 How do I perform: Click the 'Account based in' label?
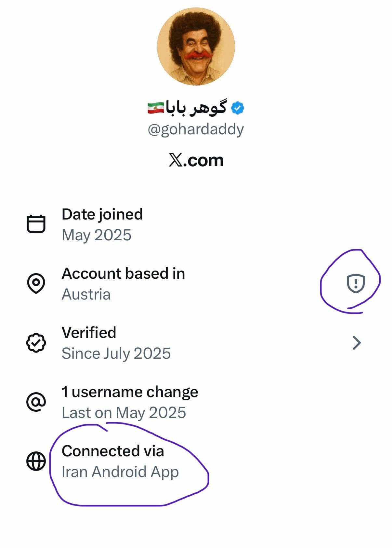tap(123, 274)
